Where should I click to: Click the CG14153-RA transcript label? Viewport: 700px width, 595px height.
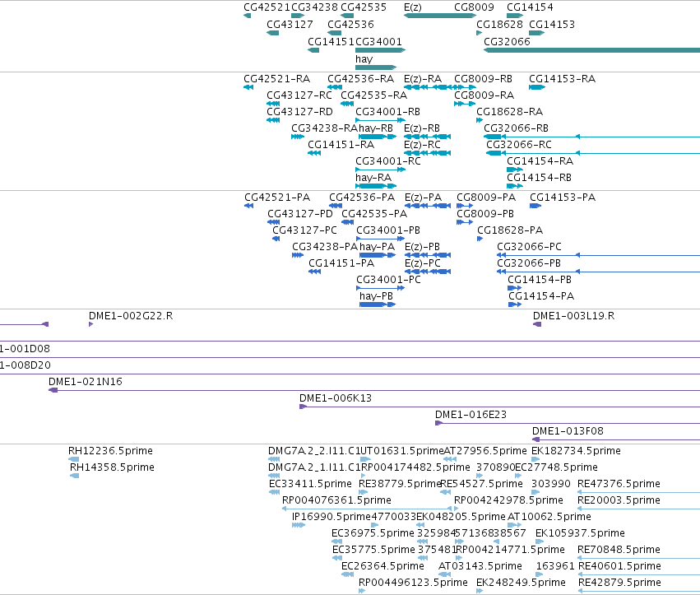click(562, 79)
